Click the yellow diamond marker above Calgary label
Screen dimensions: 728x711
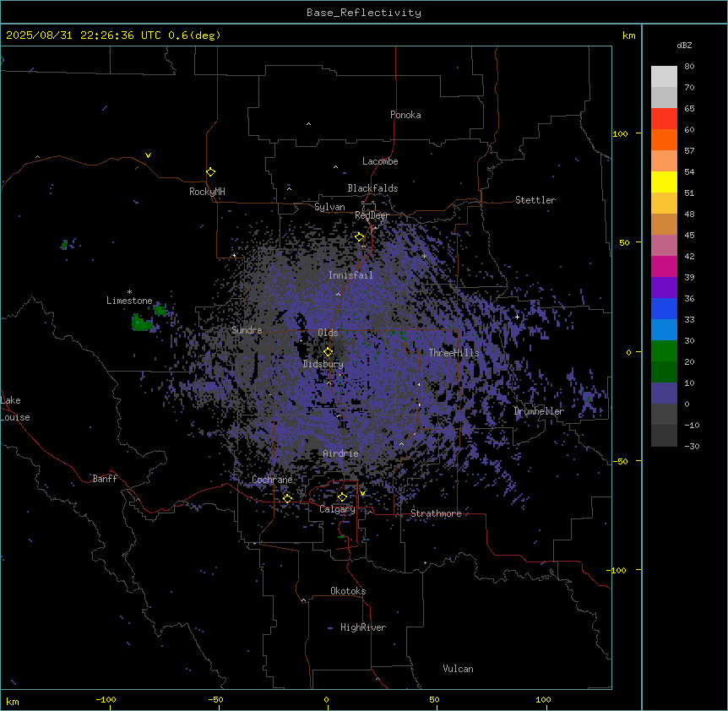(342, 497)
